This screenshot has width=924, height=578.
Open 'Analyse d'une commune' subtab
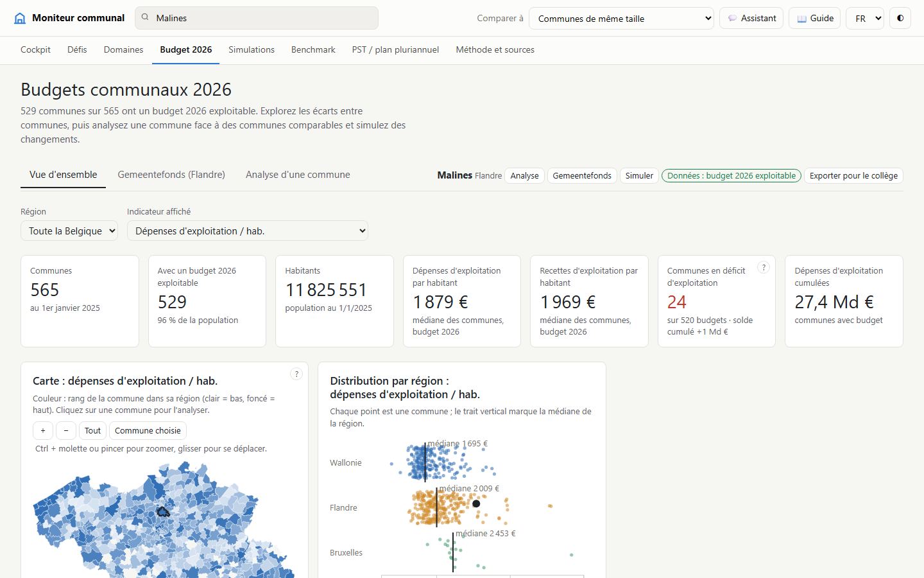pyautogui.click(x=298, y=175)
